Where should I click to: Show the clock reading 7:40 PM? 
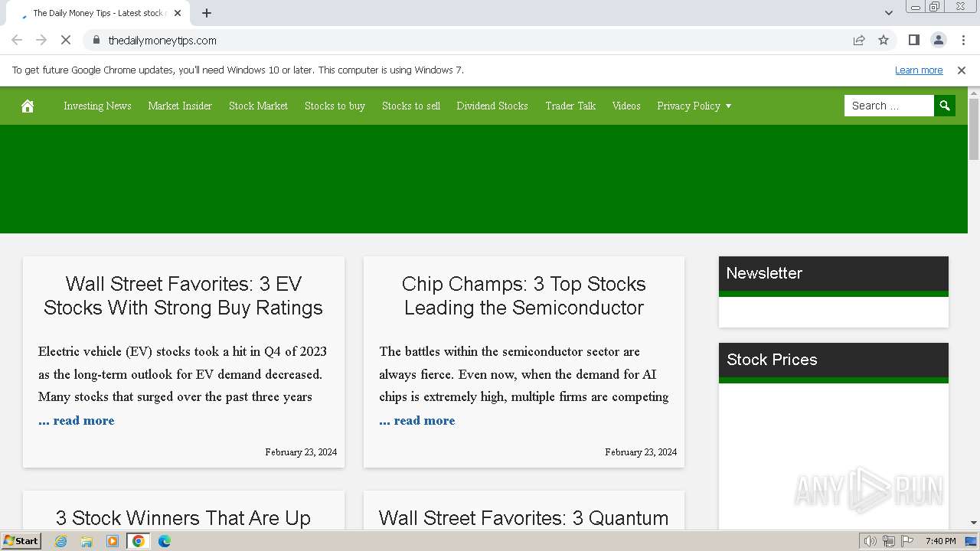[940, 541]
